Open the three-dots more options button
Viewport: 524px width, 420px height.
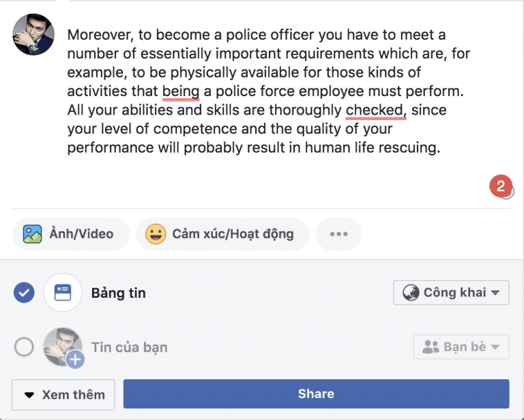click(339, 234)
